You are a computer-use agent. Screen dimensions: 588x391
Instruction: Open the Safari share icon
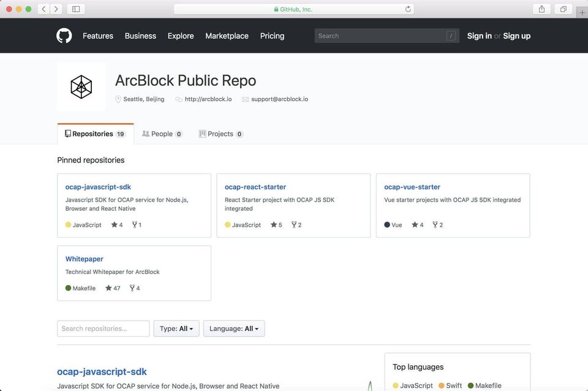point(541,9)
